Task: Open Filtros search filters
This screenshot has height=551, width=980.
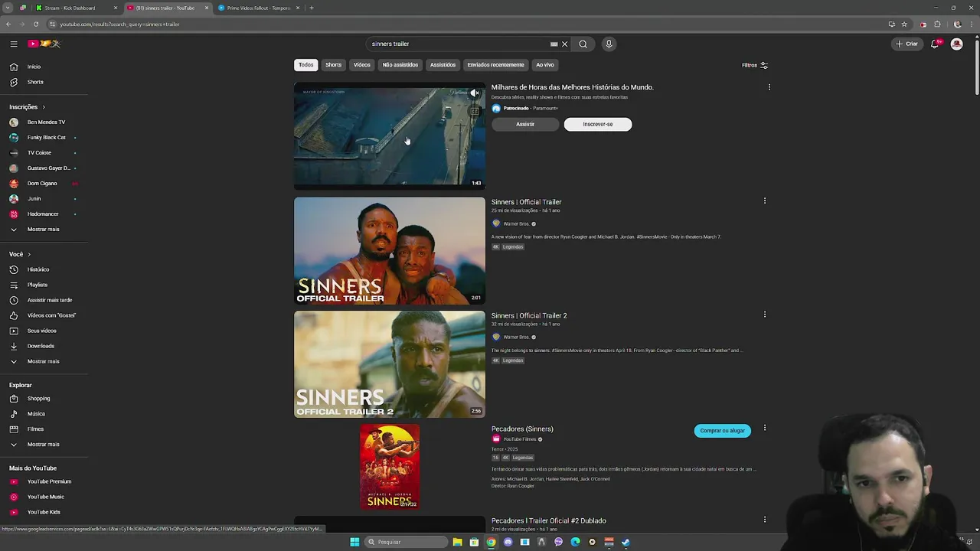Action: (754, 65)
